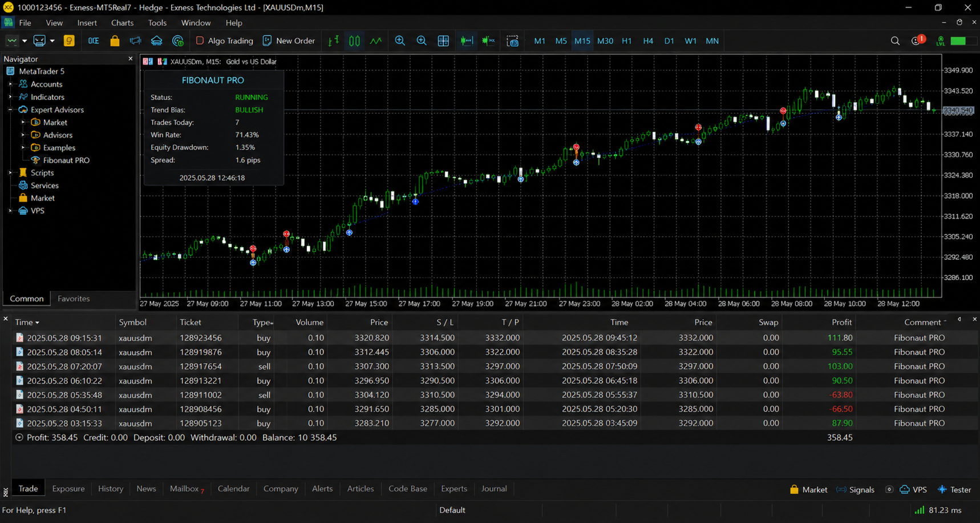Click the New Order button
This screenshot has height=523, width=980.
coord(289,41)
